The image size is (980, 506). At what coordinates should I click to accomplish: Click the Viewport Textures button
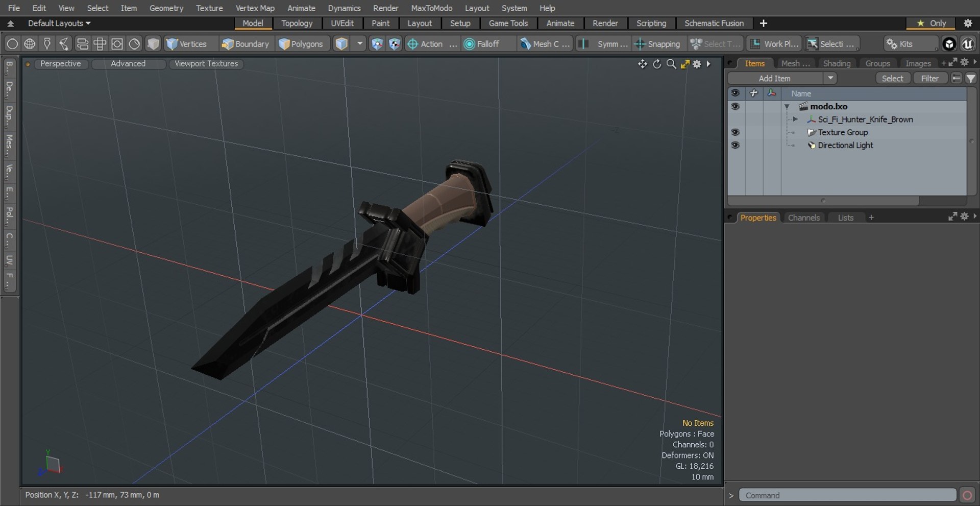[206, 64]
